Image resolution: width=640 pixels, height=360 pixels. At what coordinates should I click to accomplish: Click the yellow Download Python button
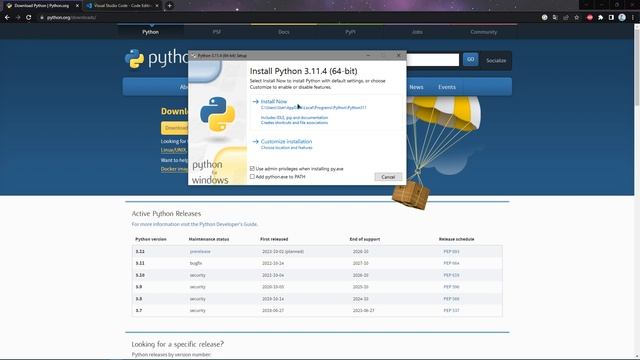point(175,128)
